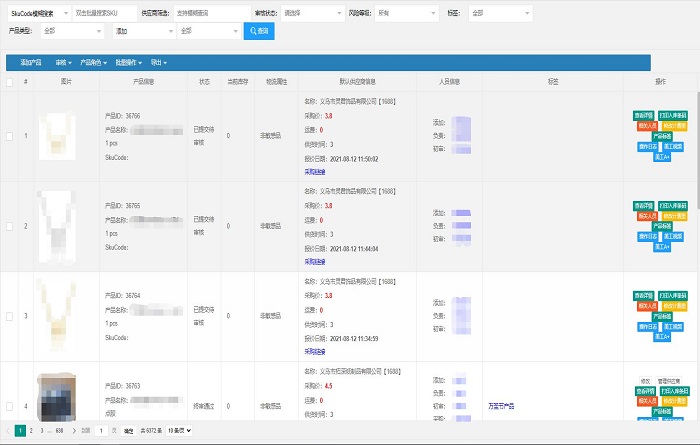
Task: Go to next page arrow in pagination
Action: tap(74, 431)
